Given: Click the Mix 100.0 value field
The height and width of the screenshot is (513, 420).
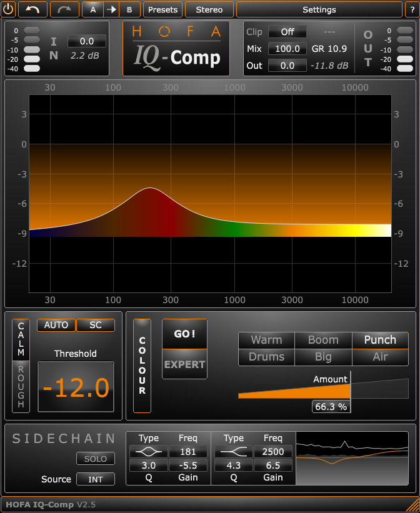Looking at the screenshot, I should coord(287,49).
